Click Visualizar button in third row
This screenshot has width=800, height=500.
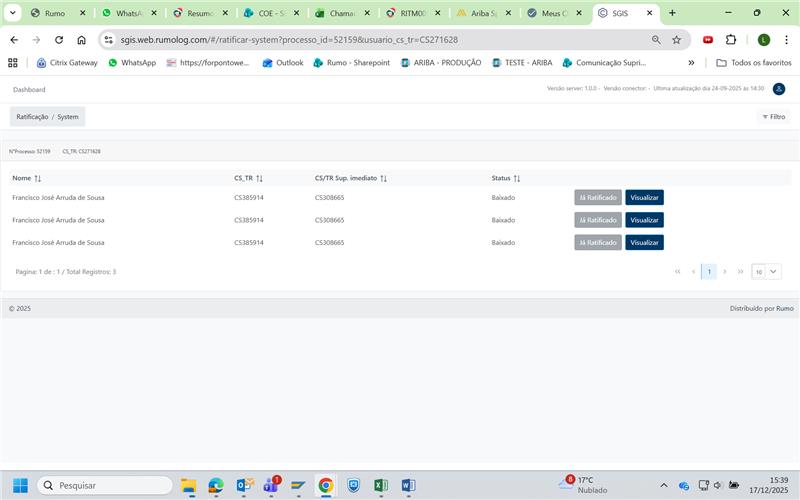[644, 242]
